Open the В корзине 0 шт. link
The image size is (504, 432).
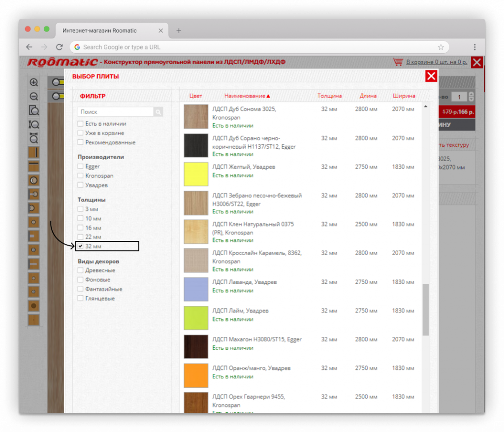point(437,62)
